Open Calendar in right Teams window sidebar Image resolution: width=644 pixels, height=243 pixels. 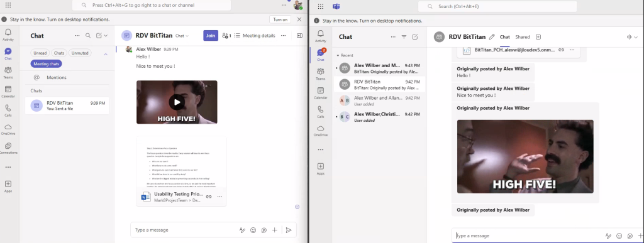(x=320, y=93)
